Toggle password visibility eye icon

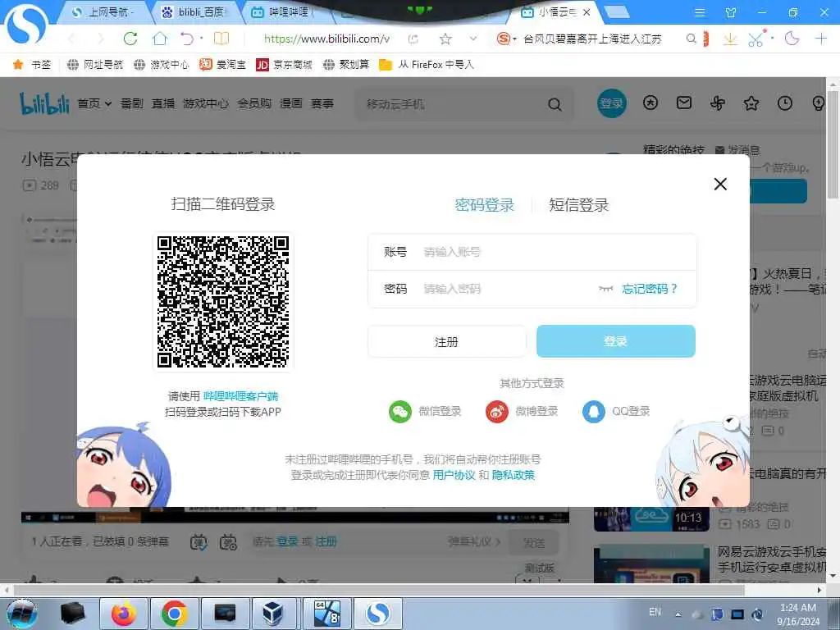605,289
